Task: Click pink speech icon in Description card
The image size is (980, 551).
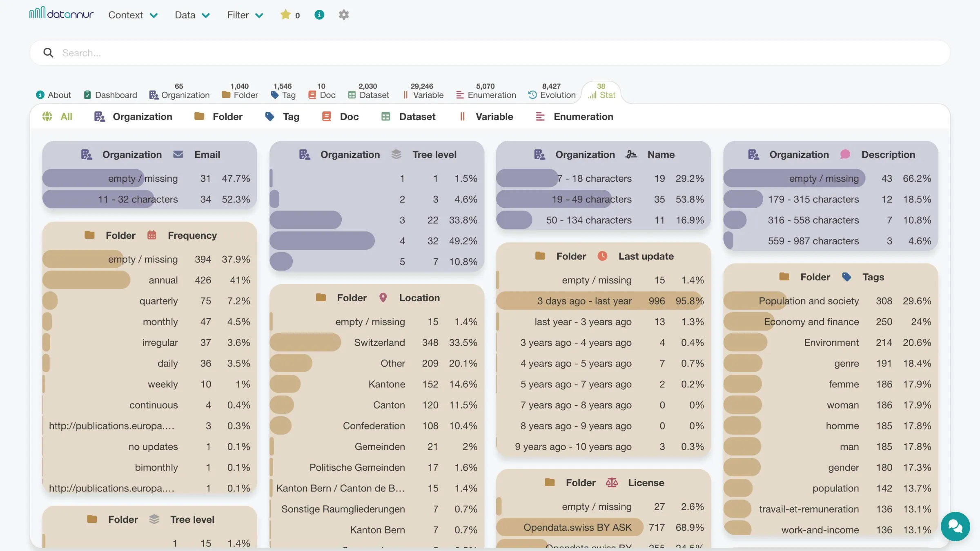Action: (x=845, y=155)
